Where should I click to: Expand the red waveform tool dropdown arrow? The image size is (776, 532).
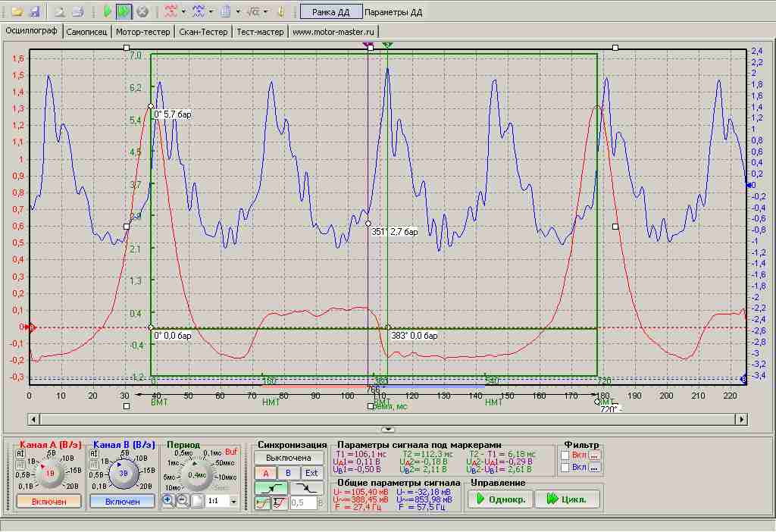tap(183, 12)
